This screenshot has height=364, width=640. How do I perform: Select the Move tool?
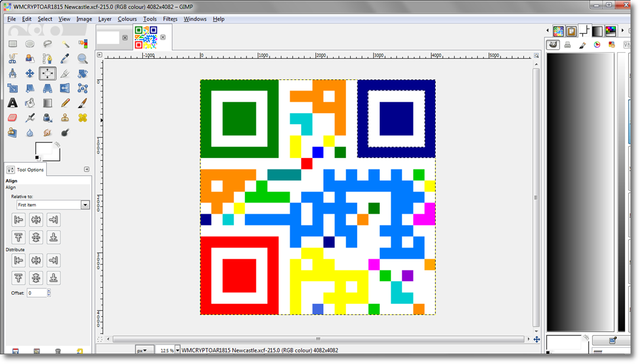pyautogui.click(x=30, y=73)
